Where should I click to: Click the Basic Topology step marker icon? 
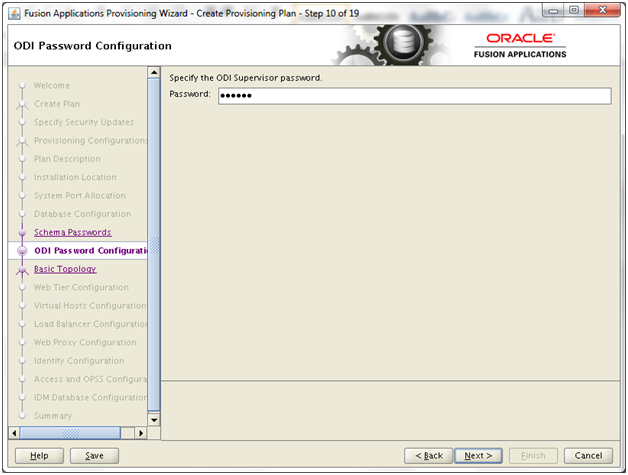click(22, 270)
